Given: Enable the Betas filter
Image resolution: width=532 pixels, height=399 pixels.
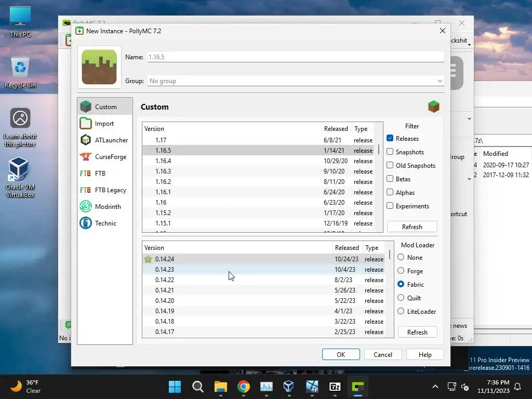Looking at the screenshot, I should pyautogui.click(x=390, y=179).
